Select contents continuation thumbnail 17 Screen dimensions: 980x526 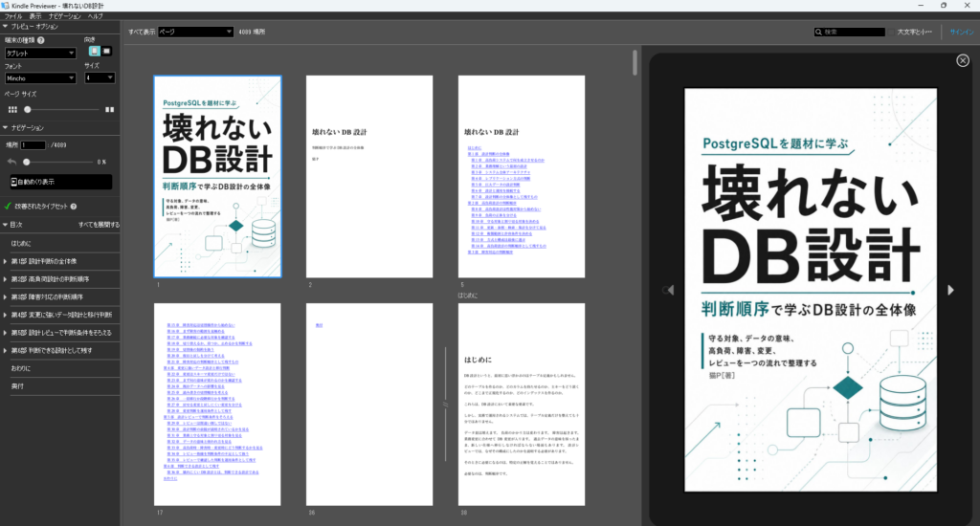(217, 405)
